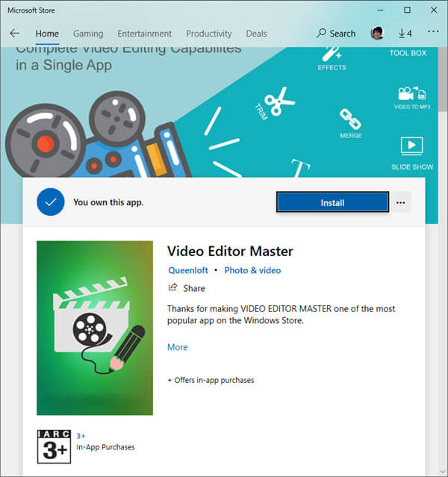Open the Productivity tab

(x=209, y=34)
